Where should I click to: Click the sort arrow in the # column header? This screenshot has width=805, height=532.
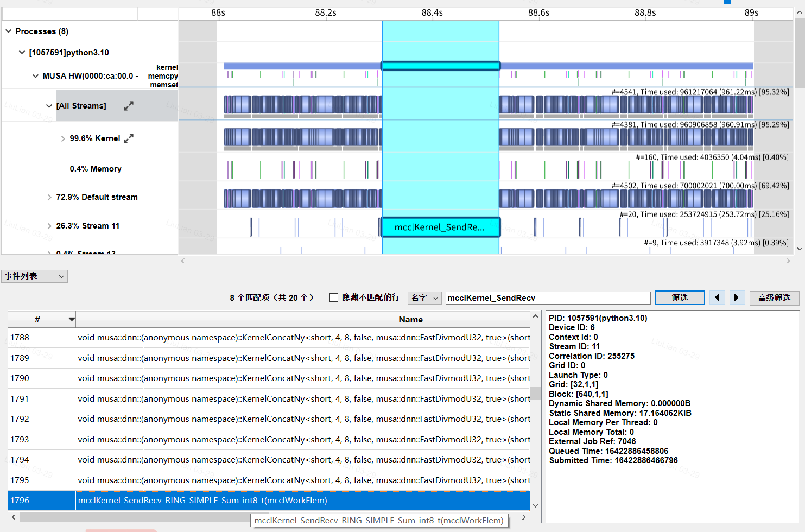tap(71, 319)
